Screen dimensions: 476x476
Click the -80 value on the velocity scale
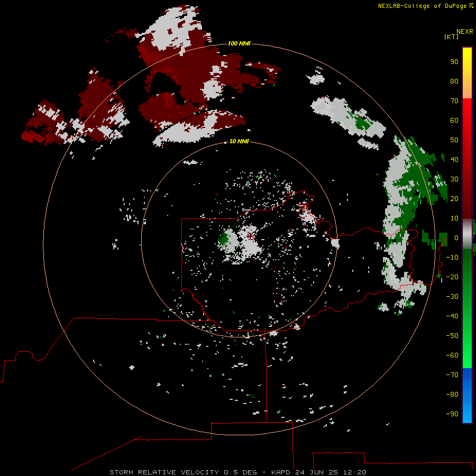tap(452, 395)
